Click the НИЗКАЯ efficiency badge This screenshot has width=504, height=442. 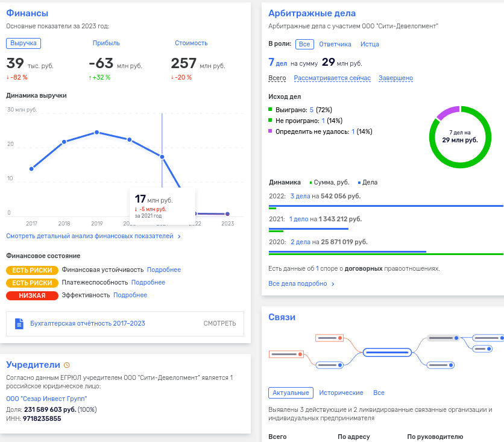click(32, 295)
